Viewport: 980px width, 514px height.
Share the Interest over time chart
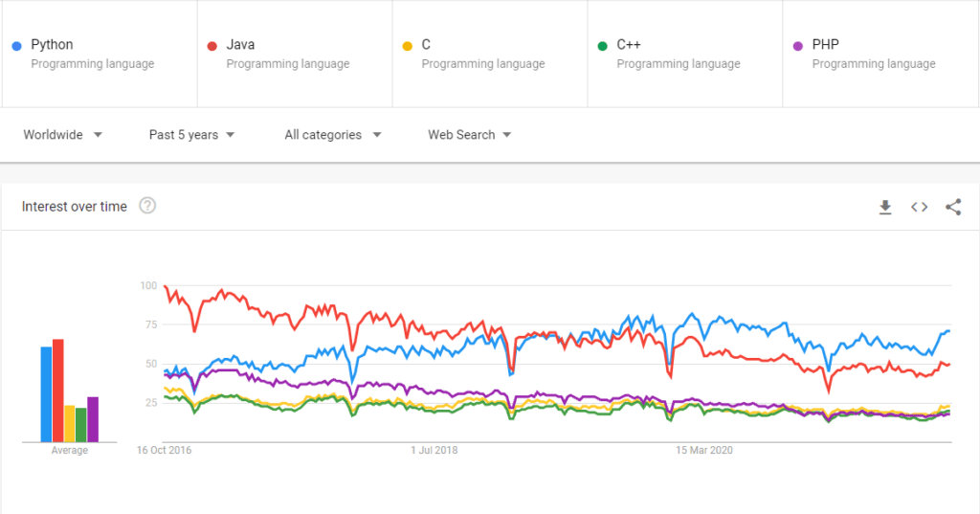[x=953, y=207]
